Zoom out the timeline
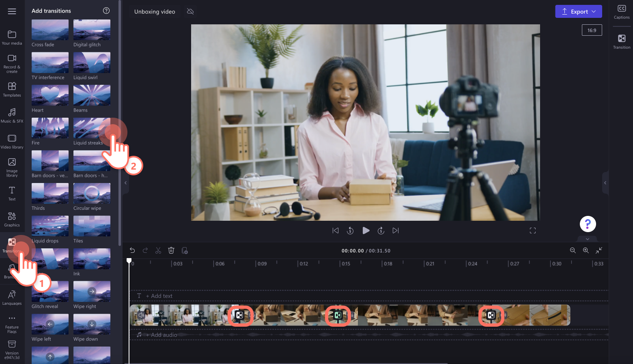The width and height of the screenshot is (633, 364). pyautogui.click(x=573, y=250)
